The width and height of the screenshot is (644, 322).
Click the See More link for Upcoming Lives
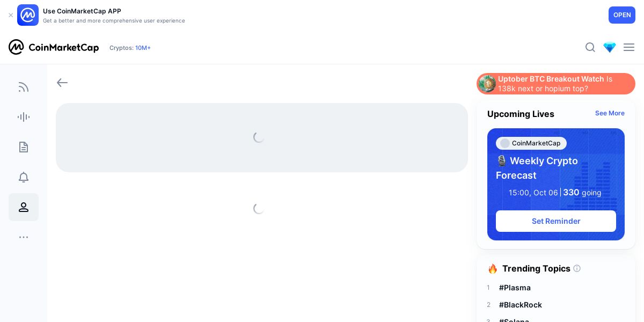(x=610, y=113)
